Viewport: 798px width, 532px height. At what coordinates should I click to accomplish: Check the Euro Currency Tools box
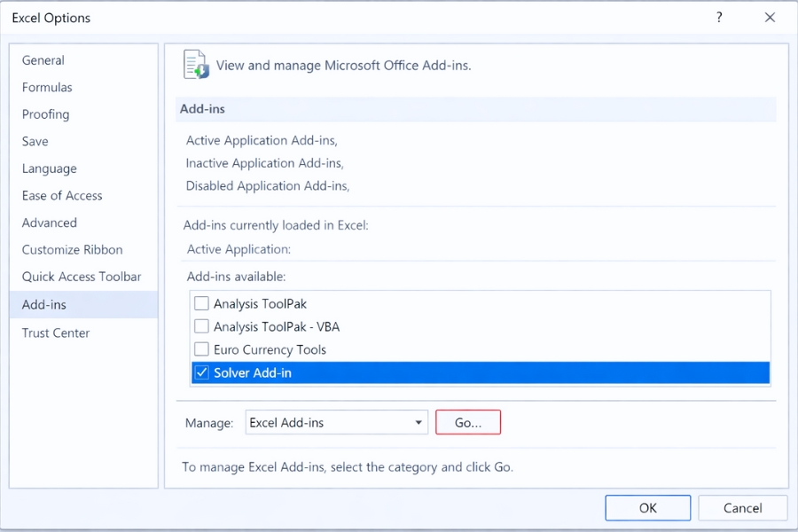click(201, 349)
